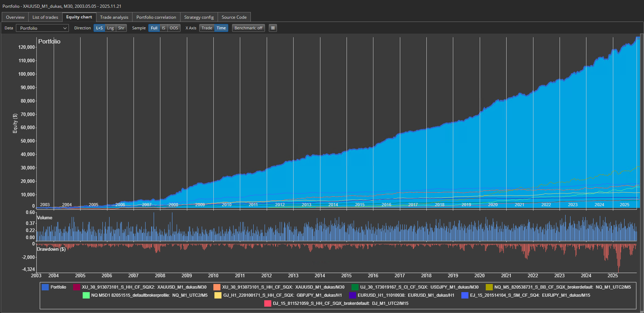Click the light green NQ M5D1 legend swatch
The height and width of the screenshot is (313, 644).
coord(86,295)
